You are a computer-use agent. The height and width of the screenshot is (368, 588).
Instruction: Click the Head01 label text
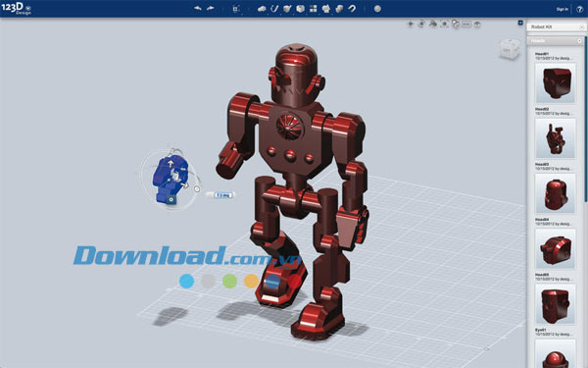click(x=542, y=54)
